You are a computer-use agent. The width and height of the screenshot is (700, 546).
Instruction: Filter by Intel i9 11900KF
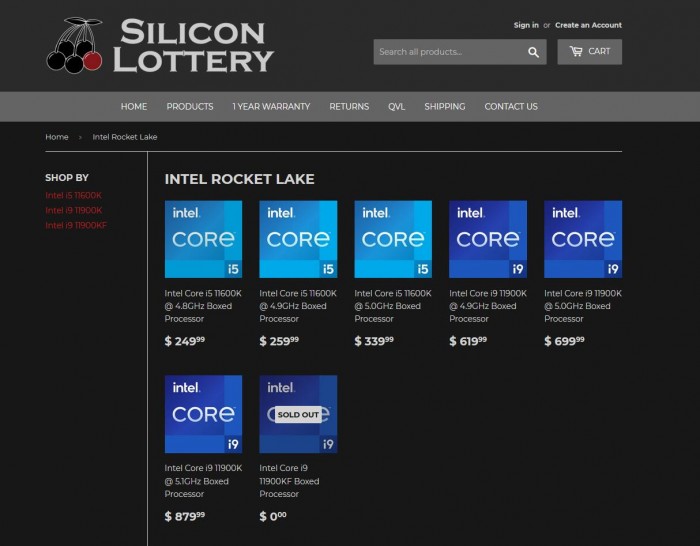(x=76, y=225)
